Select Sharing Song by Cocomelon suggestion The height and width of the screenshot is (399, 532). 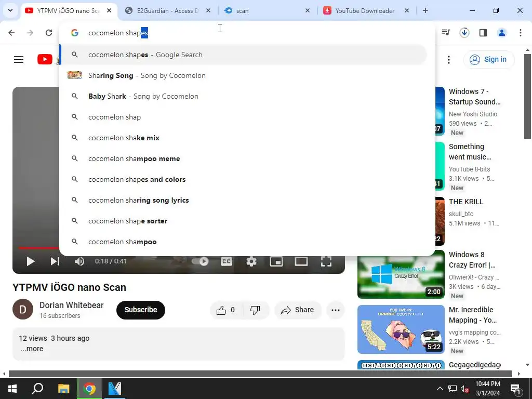(x=244, y=75)
